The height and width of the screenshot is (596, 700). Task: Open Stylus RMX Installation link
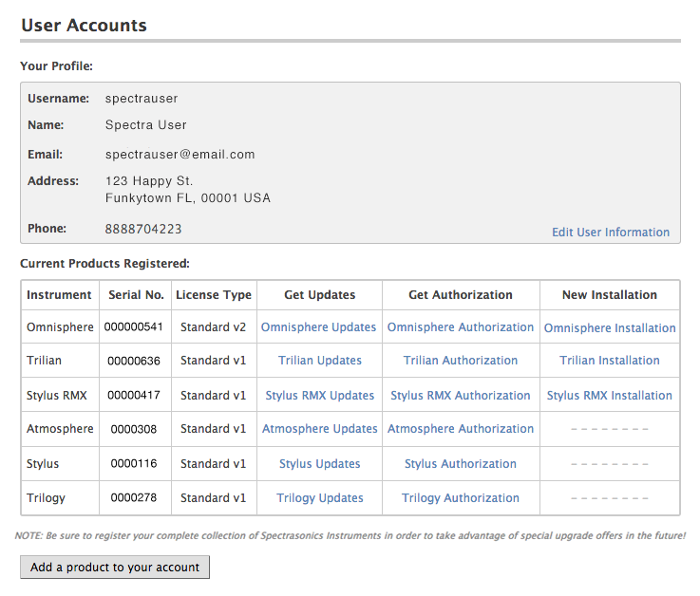pos(610,395)
